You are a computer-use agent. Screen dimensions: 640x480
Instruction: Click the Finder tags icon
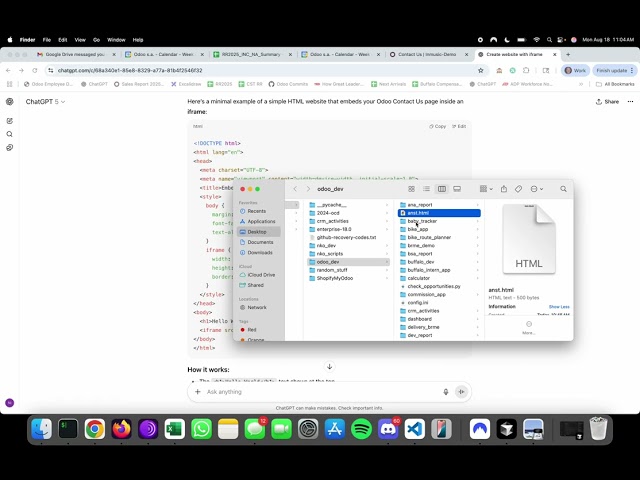click(518, 189)
